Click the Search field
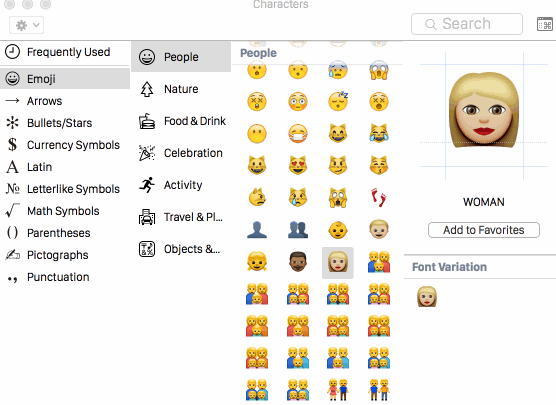Image resolution: width=556 pixels, height=405 pixels. pyautogui.click(x=467, y=24)
